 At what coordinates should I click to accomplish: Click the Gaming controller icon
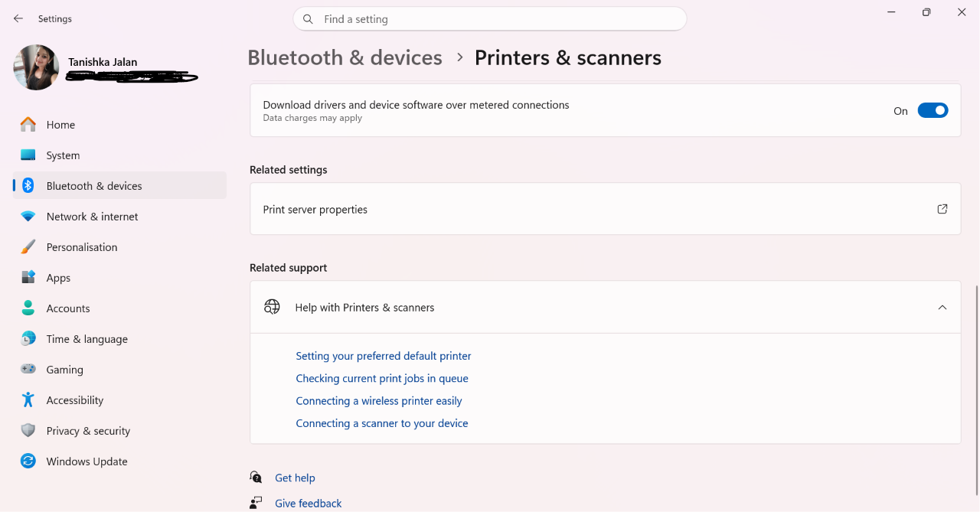[28, 369]
